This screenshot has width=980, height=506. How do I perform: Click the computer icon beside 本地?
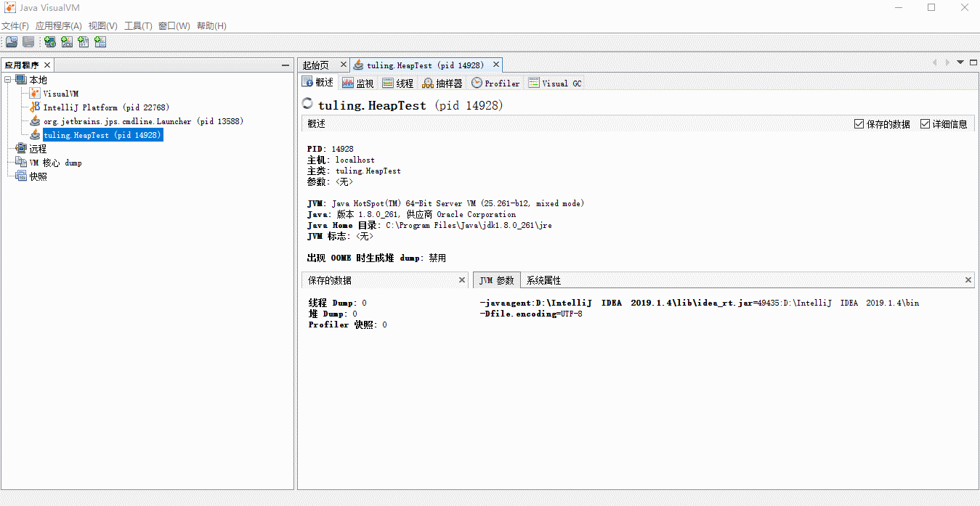tap(21, 80)
